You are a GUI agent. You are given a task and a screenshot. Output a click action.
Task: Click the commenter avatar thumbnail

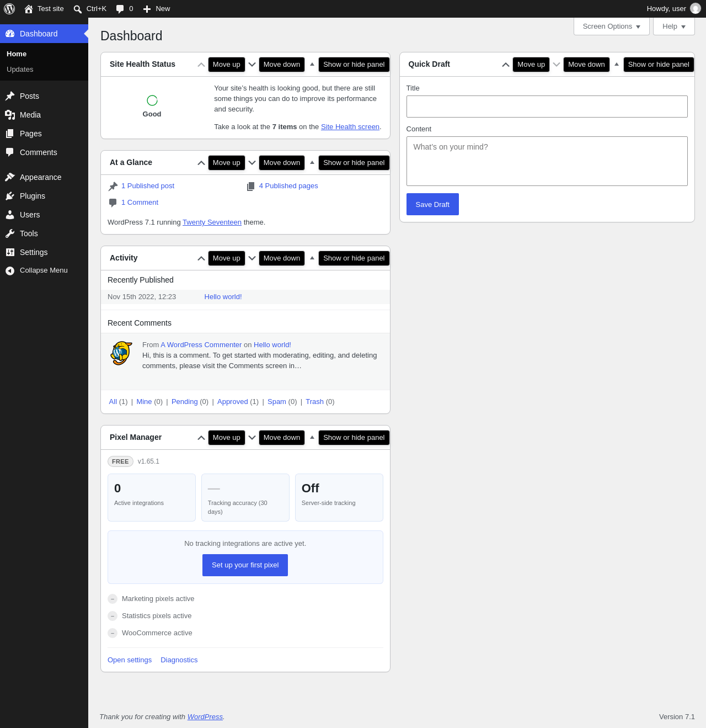click(121, 353)
